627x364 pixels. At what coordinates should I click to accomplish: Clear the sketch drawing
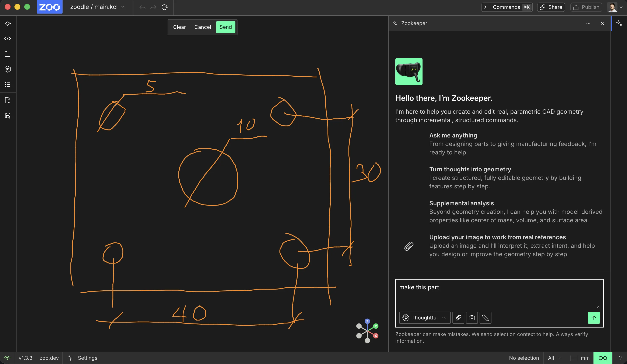pos(179,27)
